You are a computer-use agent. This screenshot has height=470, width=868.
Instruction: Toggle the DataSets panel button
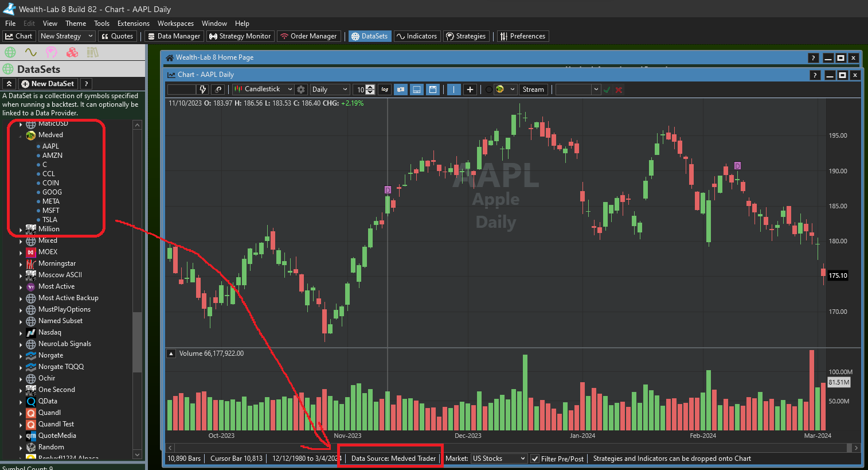[x=369, y=36]
